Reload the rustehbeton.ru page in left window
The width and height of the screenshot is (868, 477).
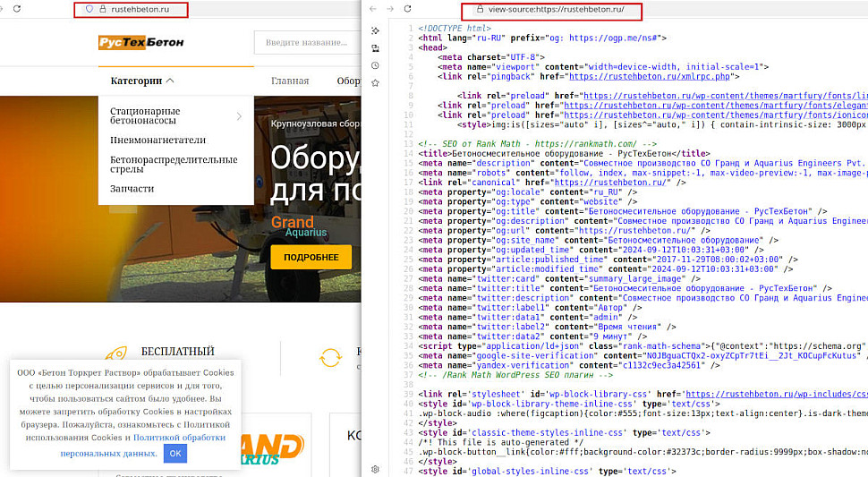(17, 9)
